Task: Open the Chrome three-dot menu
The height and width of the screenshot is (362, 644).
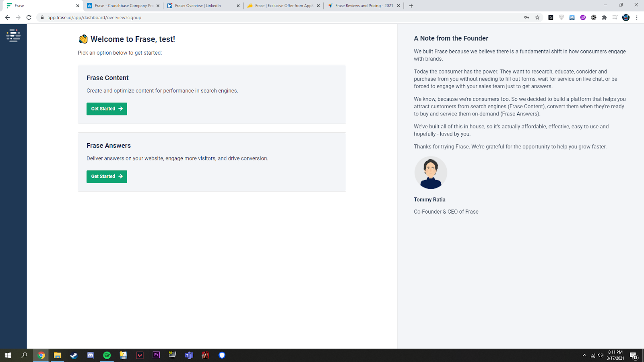Action: click(637, 17)
